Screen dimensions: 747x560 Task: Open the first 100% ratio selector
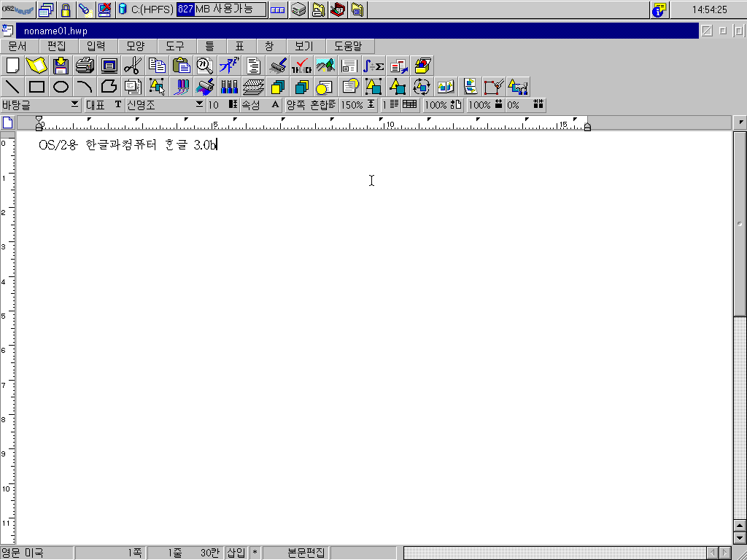(x=443, y=105)
